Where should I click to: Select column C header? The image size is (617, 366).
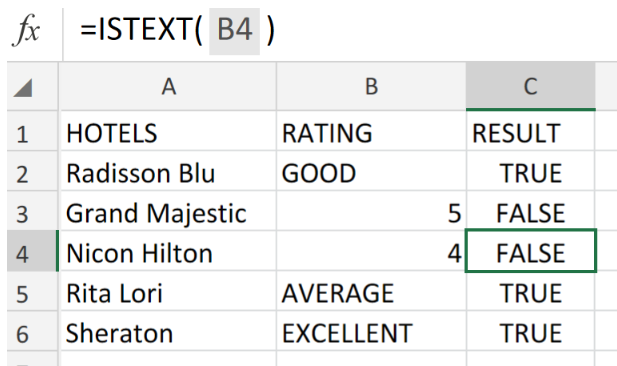530,86
